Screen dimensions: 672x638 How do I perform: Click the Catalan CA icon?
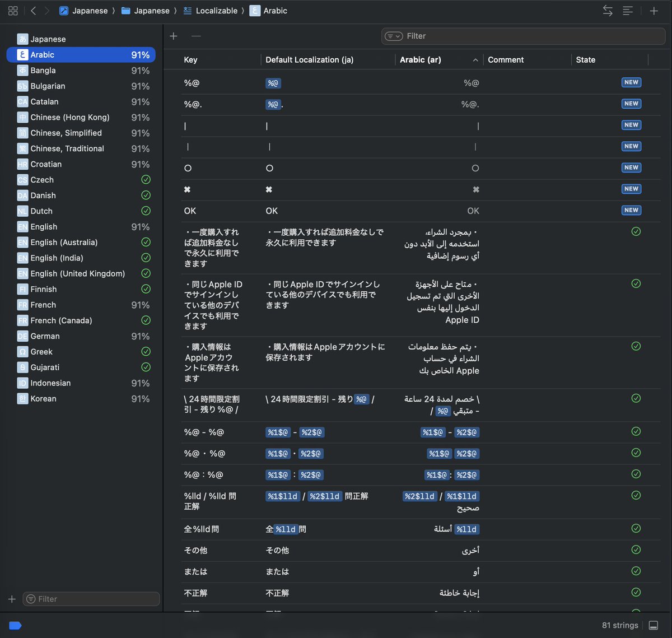22,102
